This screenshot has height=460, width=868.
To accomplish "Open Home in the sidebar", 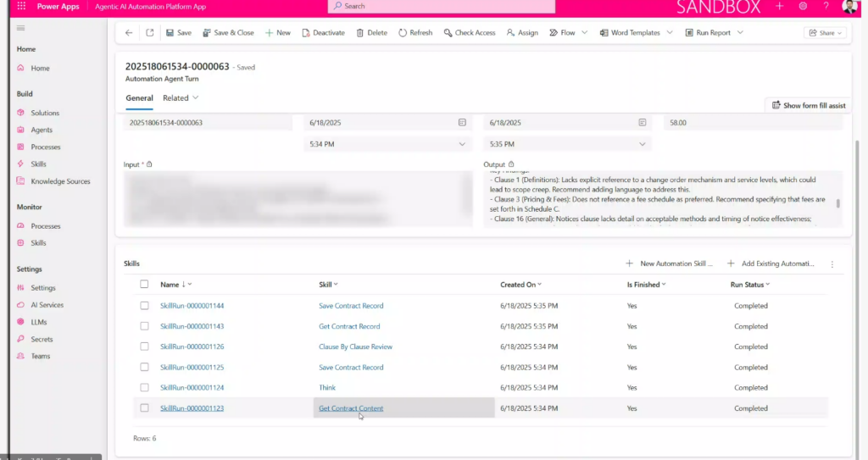I will [40, 68].
